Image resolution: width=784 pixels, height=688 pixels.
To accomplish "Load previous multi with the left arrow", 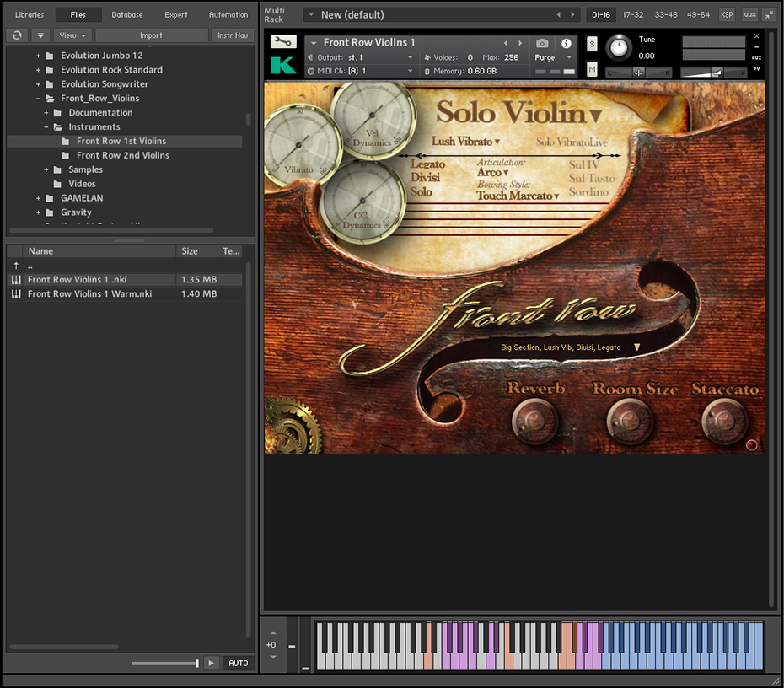I will click(x=559, y=15).
